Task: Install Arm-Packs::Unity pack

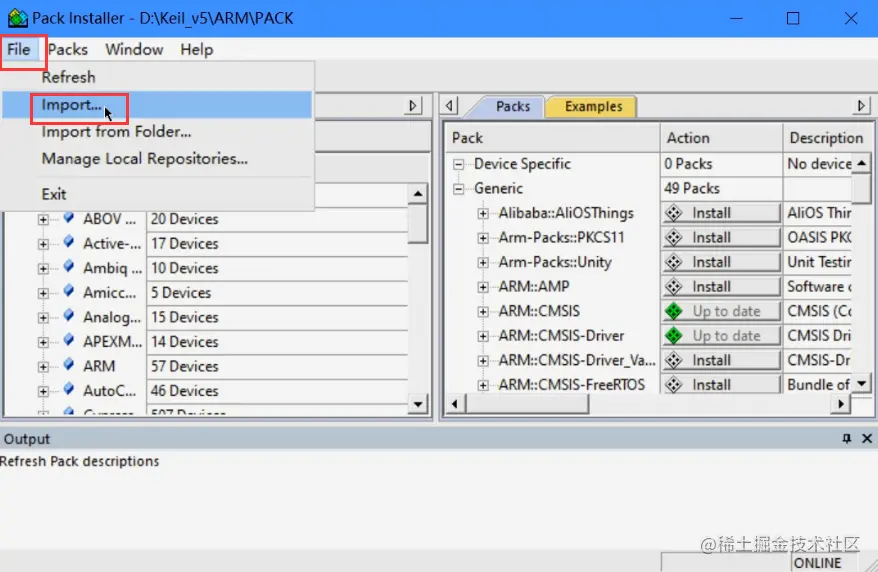Action: click(721, 262)
